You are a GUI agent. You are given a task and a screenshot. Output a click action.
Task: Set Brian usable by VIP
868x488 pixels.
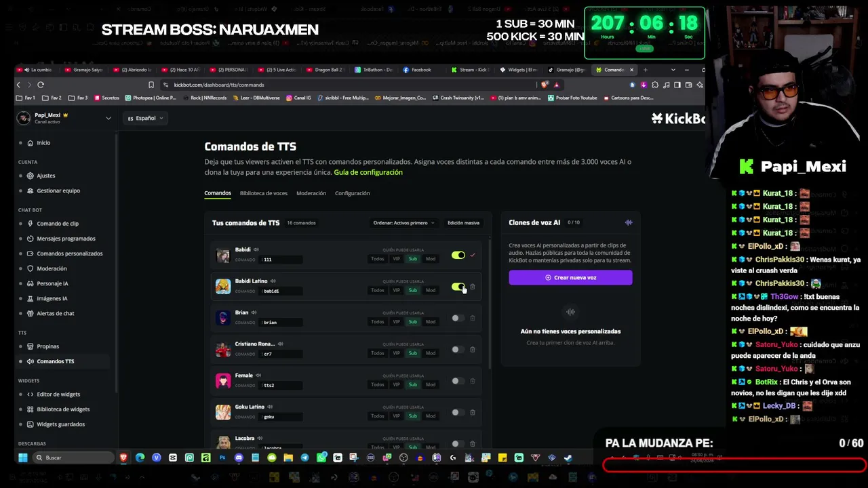(397, 322)
